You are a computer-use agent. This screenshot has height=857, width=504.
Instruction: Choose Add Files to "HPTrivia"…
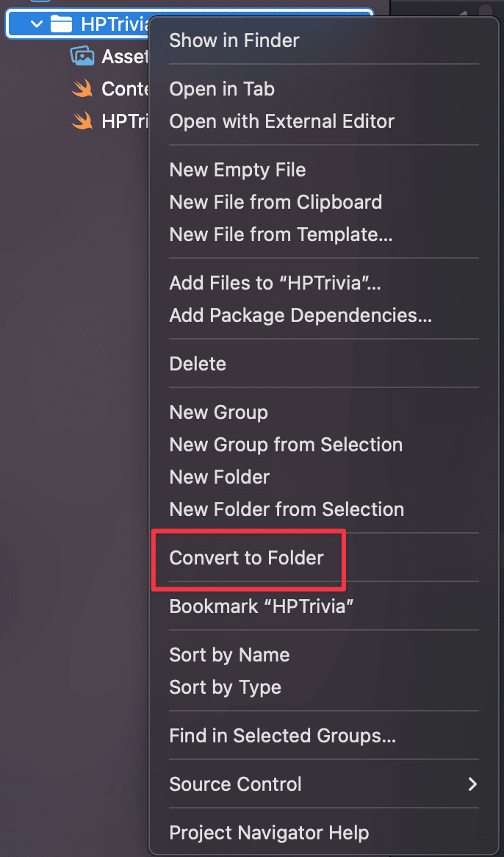pos(276,283)
